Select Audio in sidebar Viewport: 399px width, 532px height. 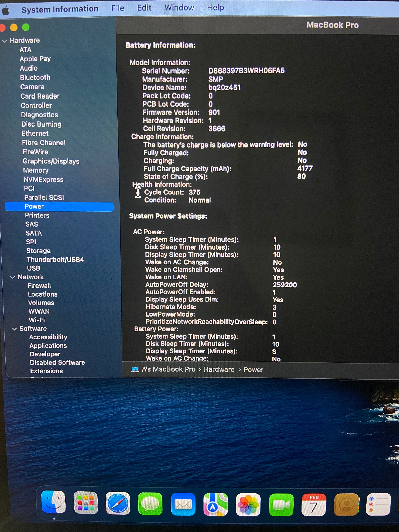(29, 68)
